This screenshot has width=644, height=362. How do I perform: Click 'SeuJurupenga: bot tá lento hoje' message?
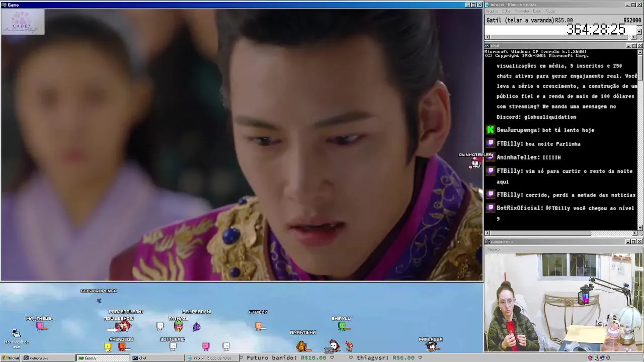tap(545, 130)
